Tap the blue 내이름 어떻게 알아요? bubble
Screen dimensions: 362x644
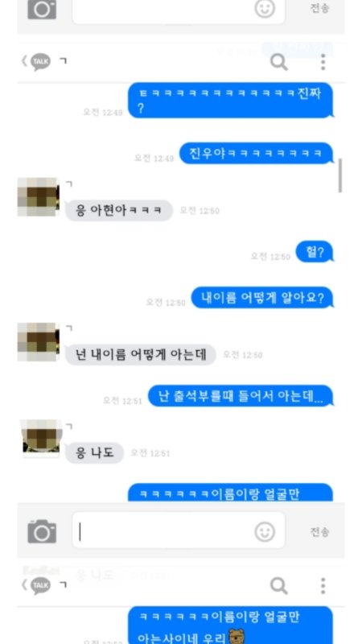coord(262,297)
